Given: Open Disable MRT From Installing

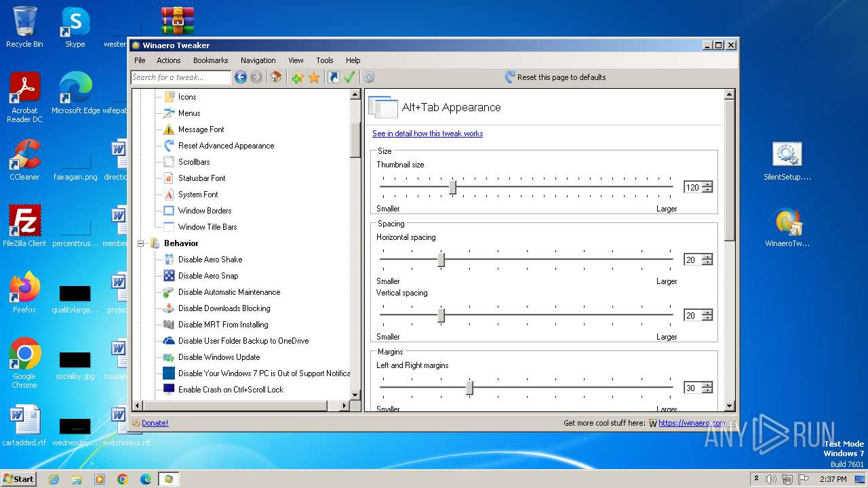Looking at the screenshot, I should pyautogui.click(x=223, y=325).
